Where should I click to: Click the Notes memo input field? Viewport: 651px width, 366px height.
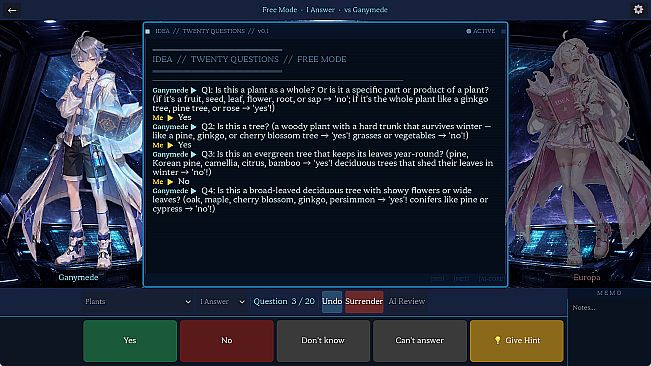(609, 307)
